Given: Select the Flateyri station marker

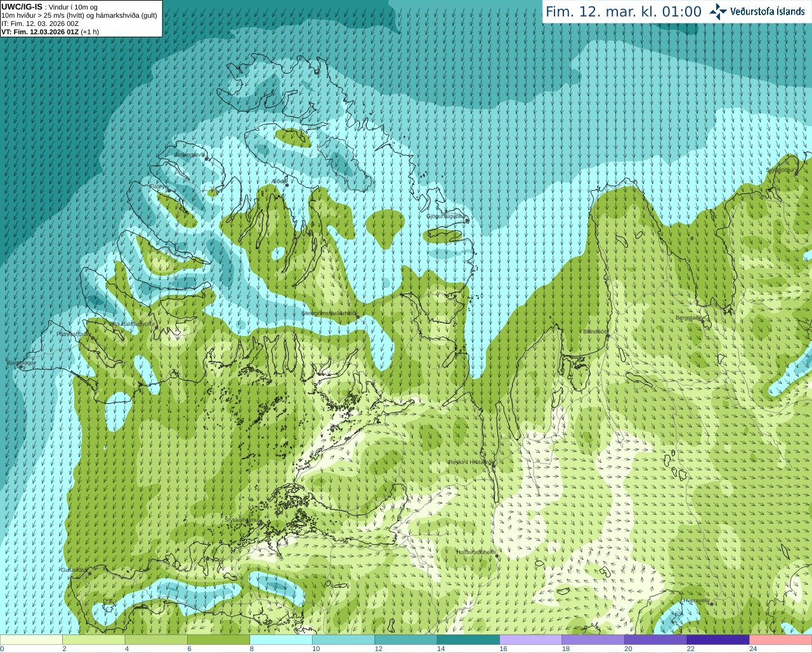Looking at the screenshot, I should tap(169, 190).
